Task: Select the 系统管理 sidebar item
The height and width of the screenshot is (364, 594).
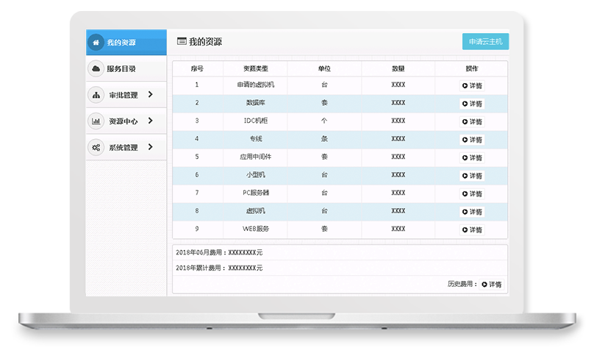Action: [x=126, y=147]
